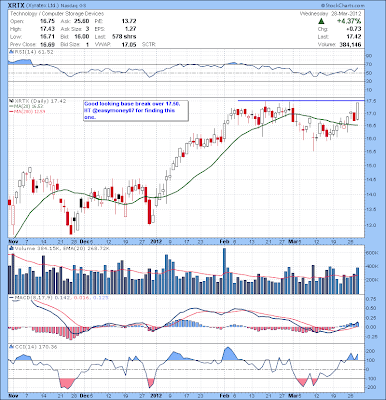
Task: Click the Chg value +0.73
Action: [x=354, y=29]
